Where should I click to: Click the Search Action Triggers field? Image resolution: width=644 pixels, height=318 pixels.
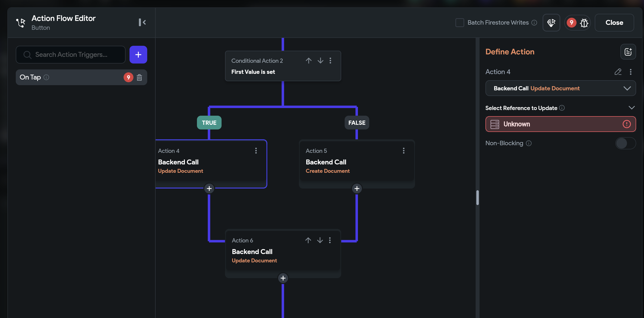pos(71,54)
